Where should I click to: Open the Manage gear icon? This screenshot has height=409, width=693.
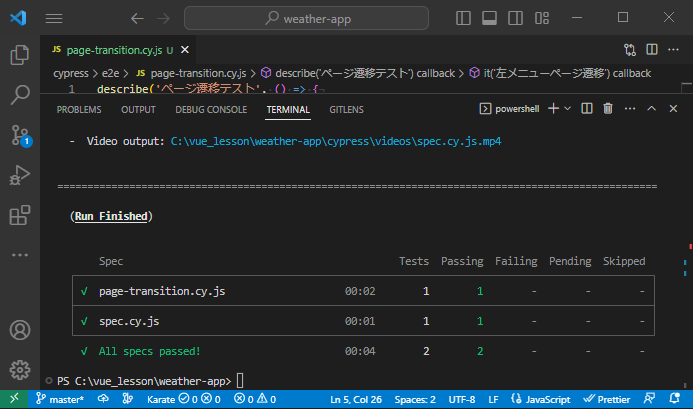19,370
